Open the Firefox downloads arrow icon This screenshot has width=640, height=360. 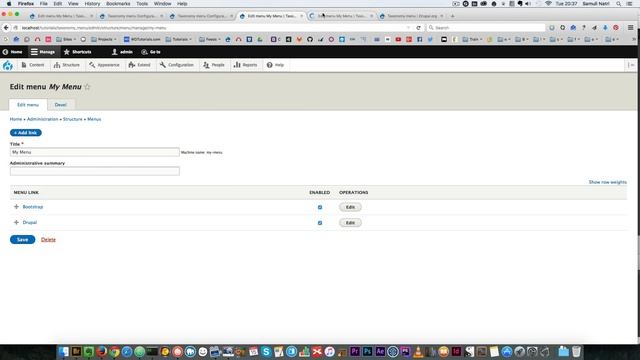click(605, 28)
